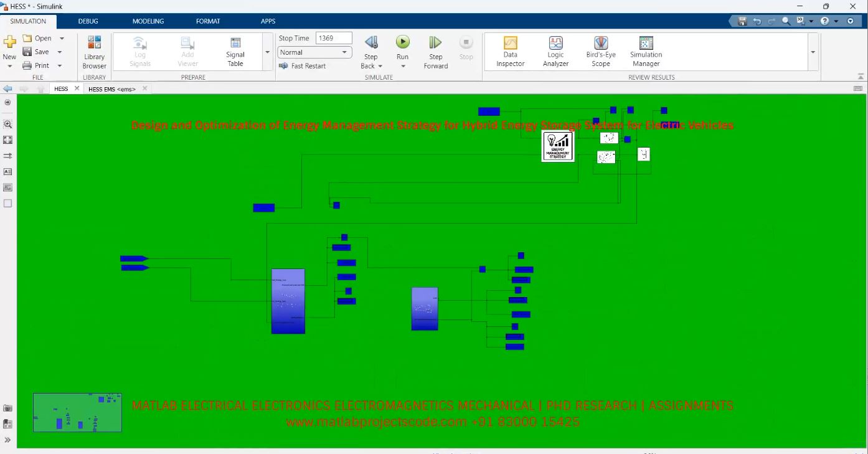Open Simulation Manager

(645, 52)
